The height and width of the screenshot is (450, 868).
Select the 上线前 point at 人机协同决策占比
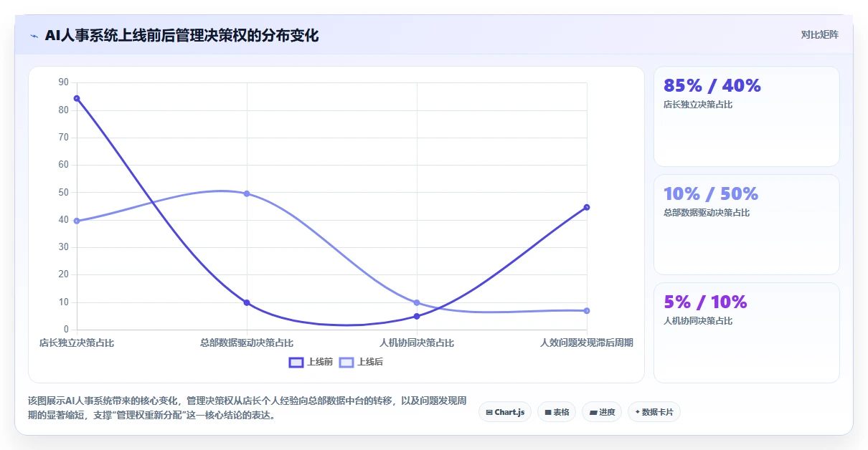[x=417, y=316]
